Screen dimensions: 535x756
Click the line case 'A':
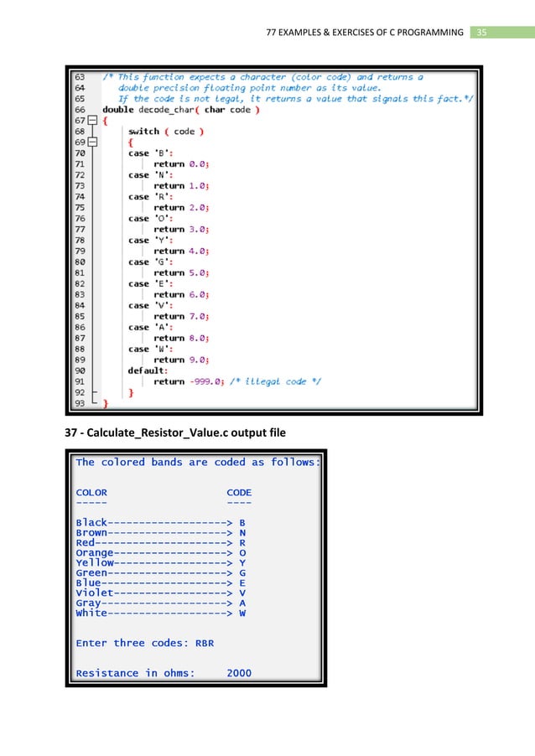pyautogui.click(x=150, y=327)
